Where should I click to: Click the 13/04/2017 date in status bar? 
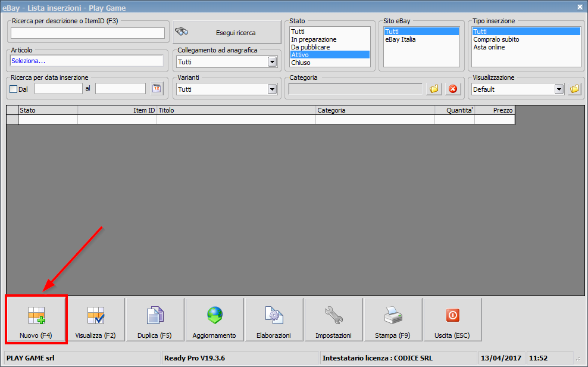click(501, 358)
